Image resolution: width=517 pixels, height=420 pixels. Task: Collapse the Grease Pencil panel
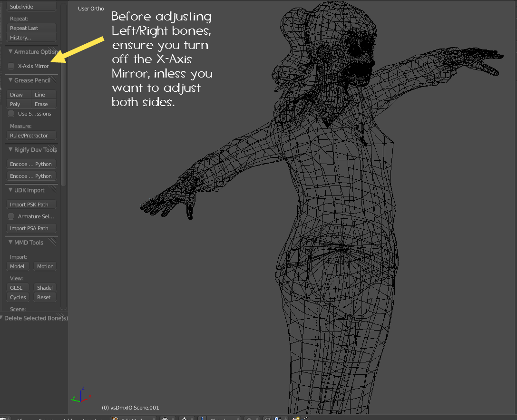[x=10, y=80]
